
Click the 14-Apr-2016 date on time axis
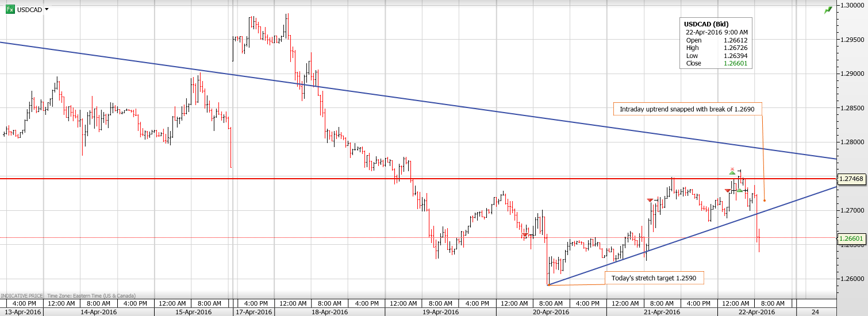click(99, 312)
